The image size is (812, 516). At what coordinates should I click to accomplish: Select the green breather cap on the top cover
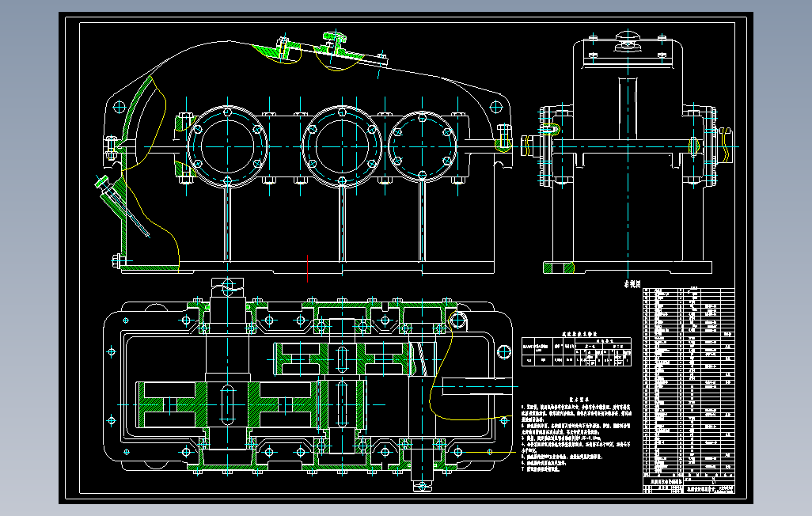[335, 38]
